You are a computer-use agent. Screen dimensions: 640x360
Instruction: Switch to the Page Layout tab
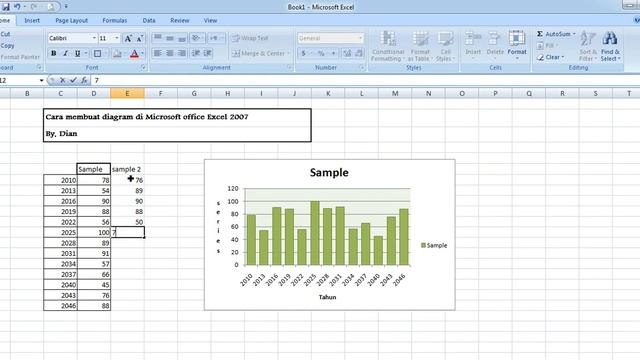click(71, 20)
